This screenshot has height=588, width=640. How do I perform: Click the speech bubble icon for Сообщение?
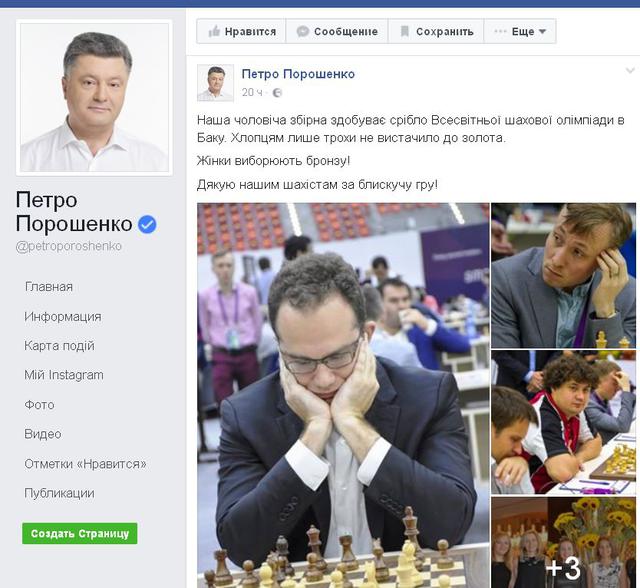click(x=302, y=31)
